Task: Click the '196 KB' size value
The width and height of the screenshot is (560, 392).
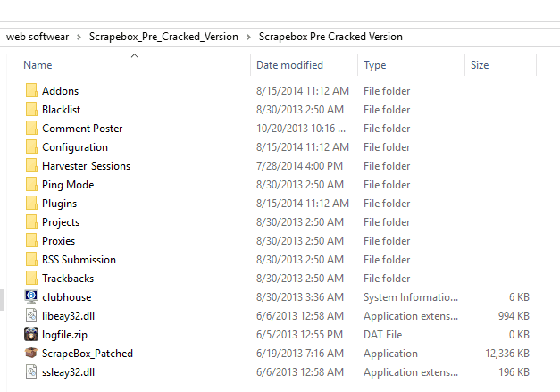Action: (x=514, y=371)
